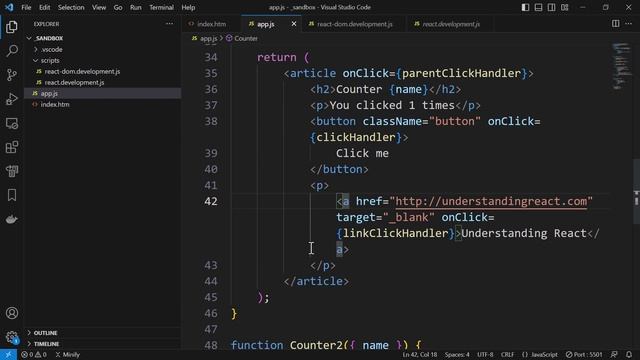Open the Testing view icon
Screen dimensions: 640x360
point(11,171)
